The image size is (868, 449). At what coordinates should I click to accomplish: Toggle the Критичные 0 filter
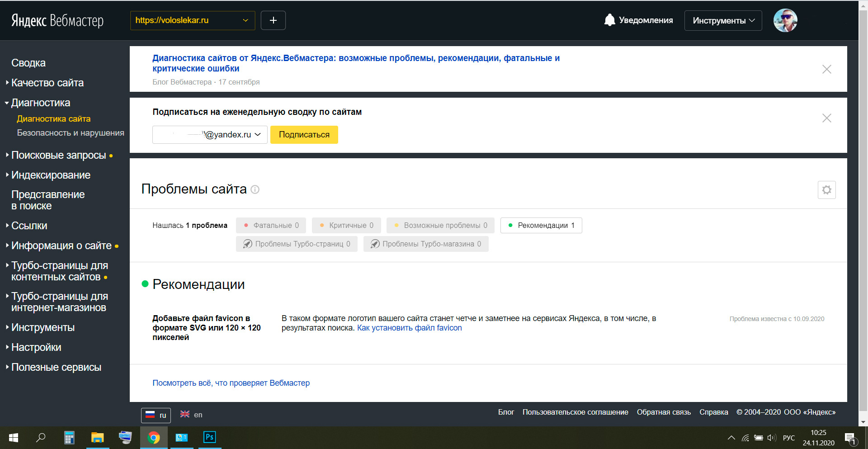(x=346, y=226)
